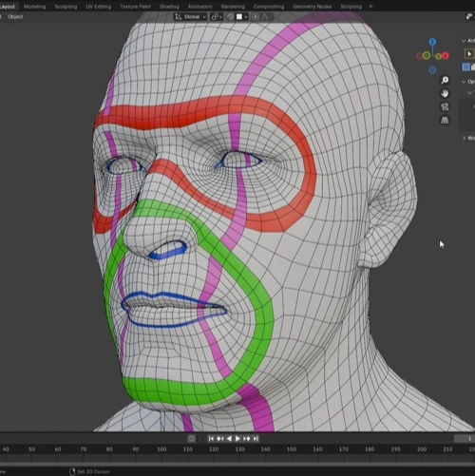Switch to the Compositing workspace tab
The image size is (475, 476).
[269, 7]
